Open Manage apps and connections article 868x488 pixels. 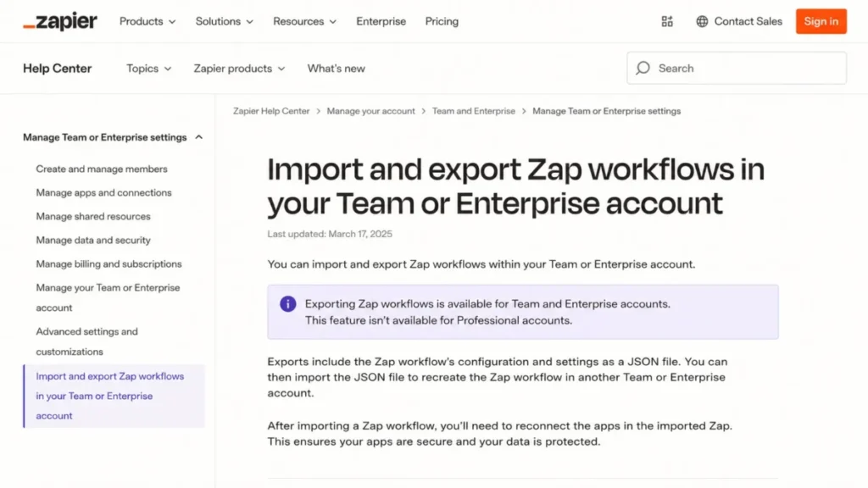pyautogui.click(x=103, y=192)
